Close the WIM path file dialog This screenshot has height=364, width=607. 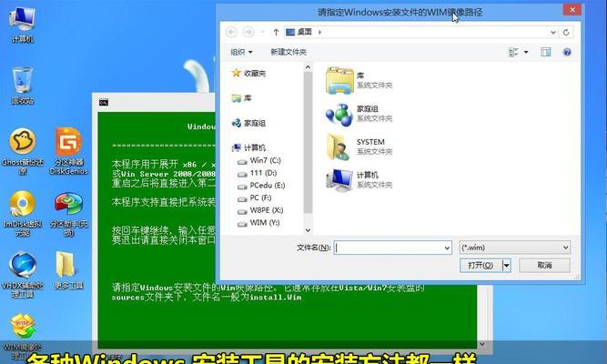572,10
